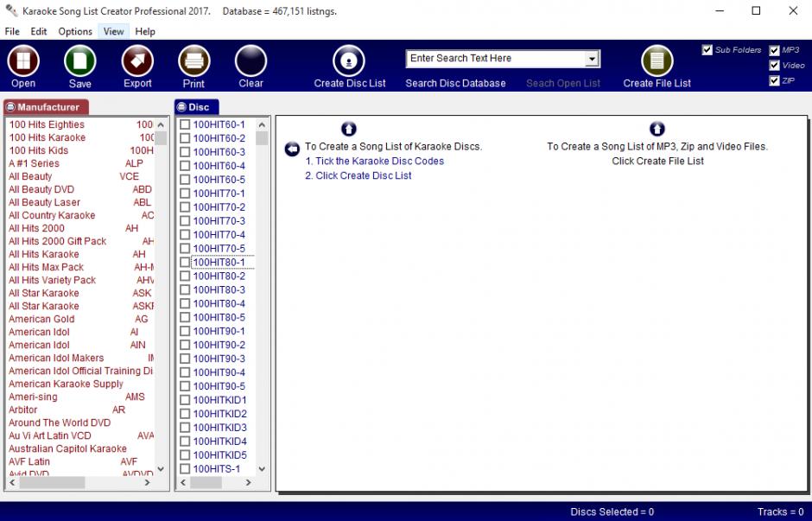Select AVF Latin manufacturer row

tap(81, 461)
